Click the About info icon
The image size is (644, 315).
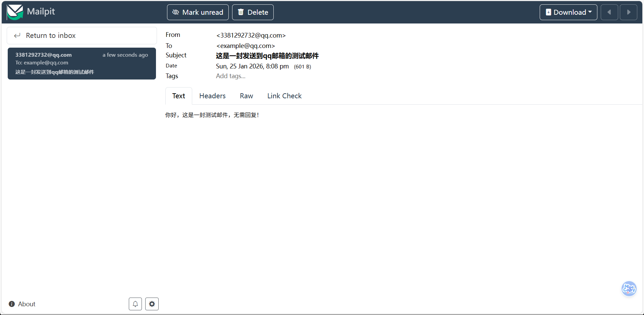pyautogui.click(x=12, y=304)
